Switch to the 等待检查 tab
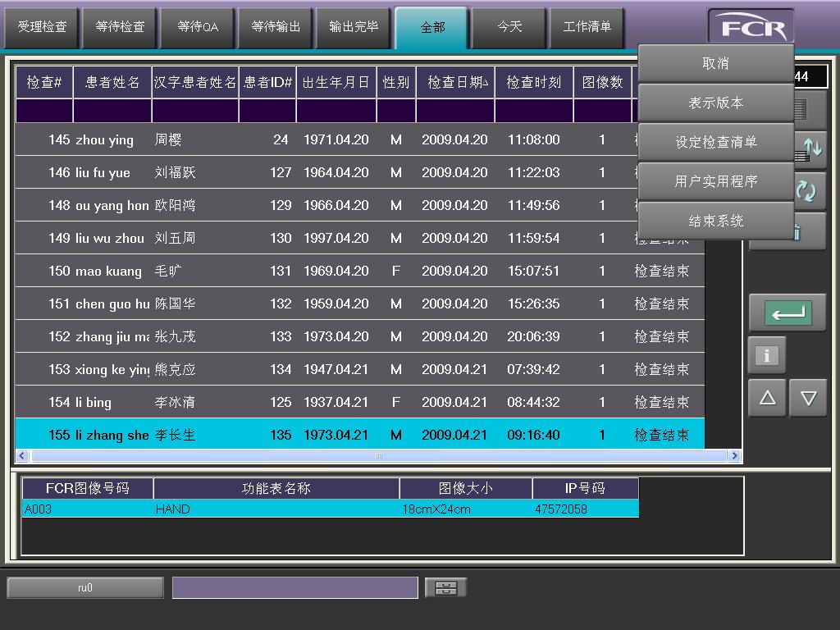This screenshot has width=840, height=630. click(x=120, y=27)
